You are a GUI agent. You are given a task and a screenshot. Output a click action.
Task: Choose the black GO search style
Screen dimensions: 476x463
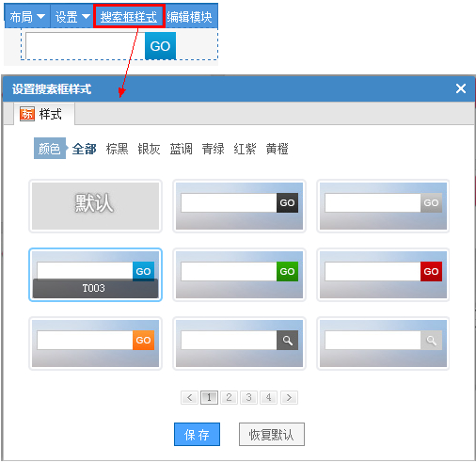239,206
